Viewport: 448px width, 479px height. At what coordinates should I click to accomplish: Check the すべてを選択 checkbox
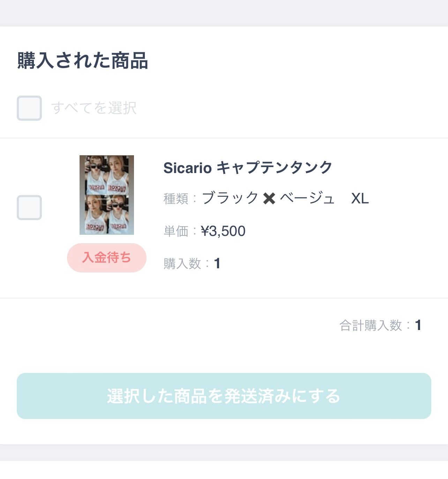coord(29,108)
